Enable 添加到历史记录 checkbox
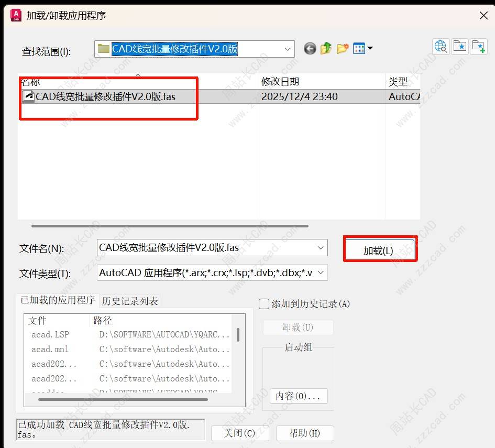 pyautogui.click(x=265, y=304)
